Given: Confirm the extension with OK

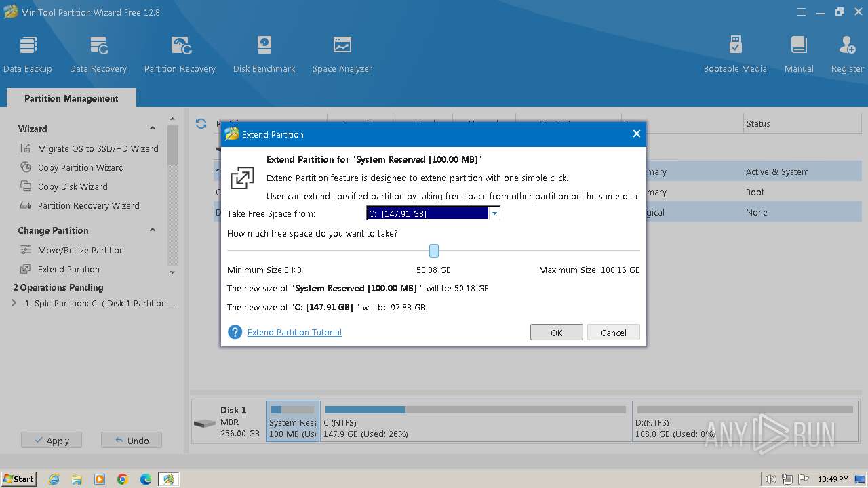Looking at the screenshot, I should coord(557,333).
